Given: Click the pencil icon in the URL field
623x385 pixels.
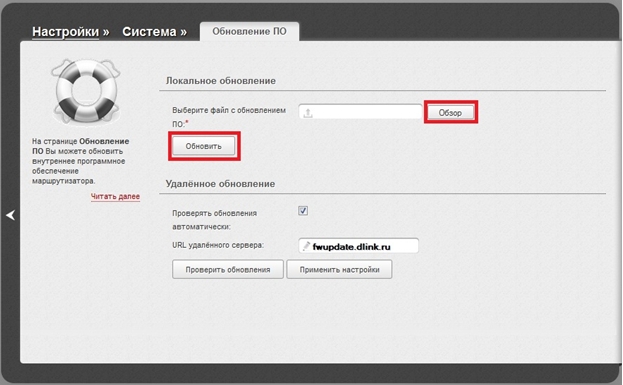Looking at the screenshot, I should [306, 246].
